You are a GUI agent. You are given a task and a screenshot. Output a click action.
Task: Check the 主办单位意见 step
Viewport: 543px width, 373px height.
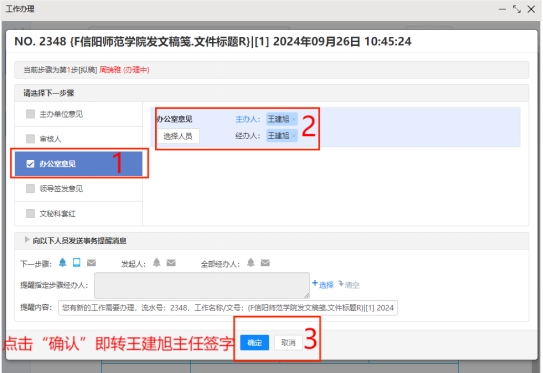pyautogui.click(x=30, y=114)
